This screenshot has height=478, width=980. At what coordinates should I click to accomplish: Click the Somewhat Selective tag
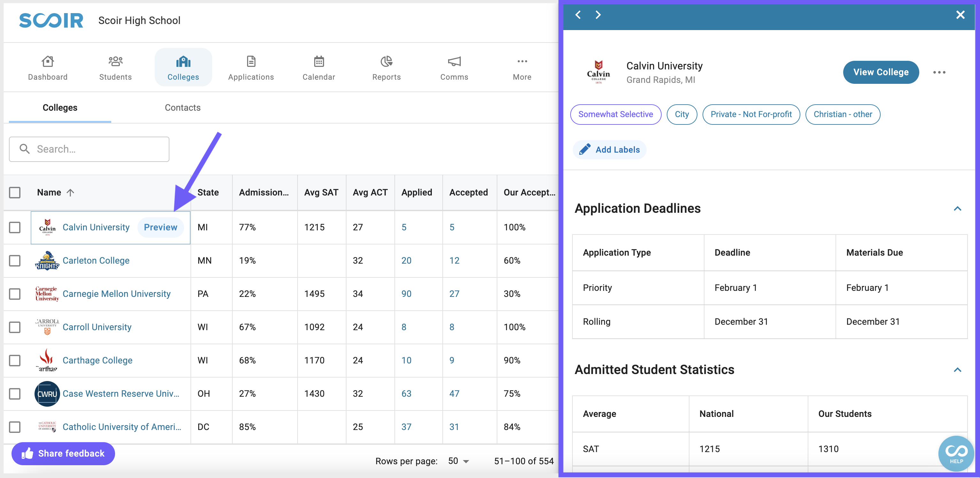click(616, 114)
